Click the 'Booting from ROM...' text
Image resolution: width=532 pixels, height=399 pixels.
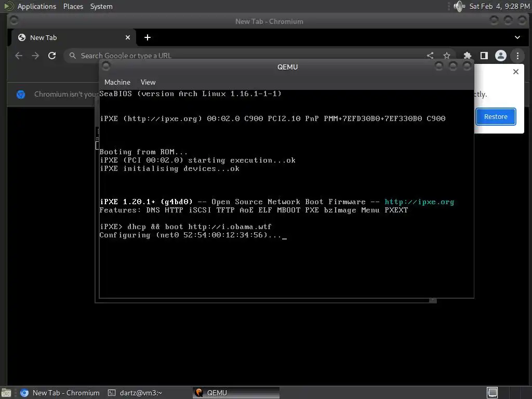tap(143, 152)
